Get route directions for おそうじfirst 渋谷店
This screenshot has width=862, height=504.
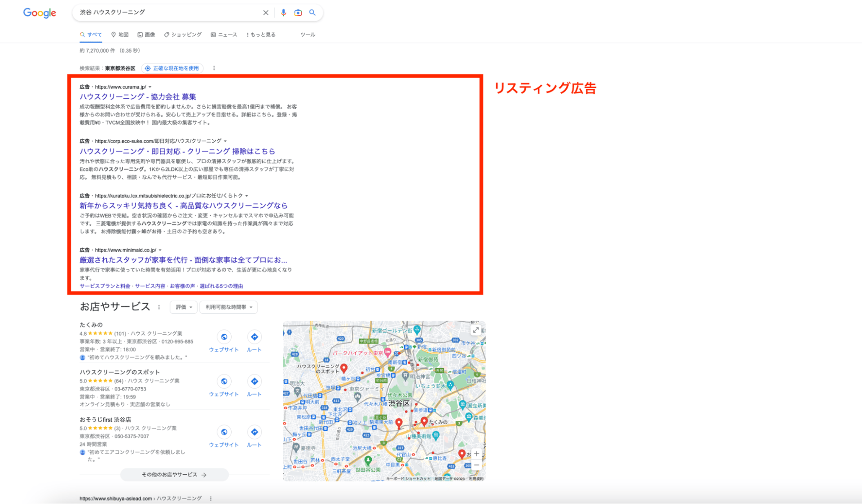tap(254, 432)
